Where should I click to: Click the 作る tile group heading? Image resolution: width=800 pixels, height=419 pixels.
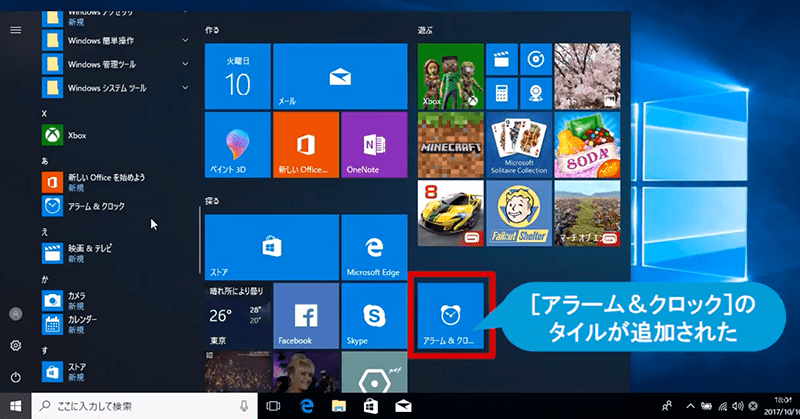212,30
